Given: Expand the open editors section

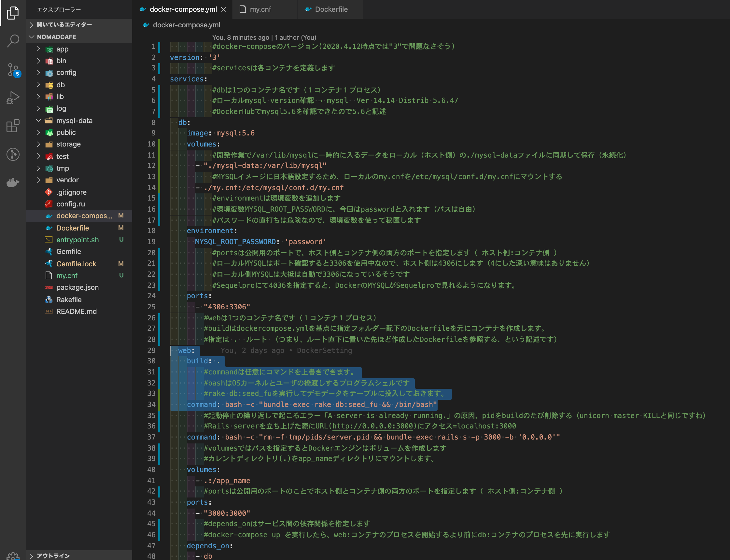Looking at the screenshot, I should click(x=64, y=25).
